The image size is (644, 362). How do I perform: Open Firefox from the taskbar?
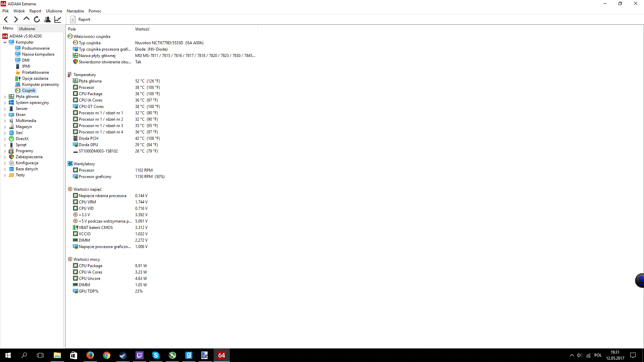(x=90, y=355)
